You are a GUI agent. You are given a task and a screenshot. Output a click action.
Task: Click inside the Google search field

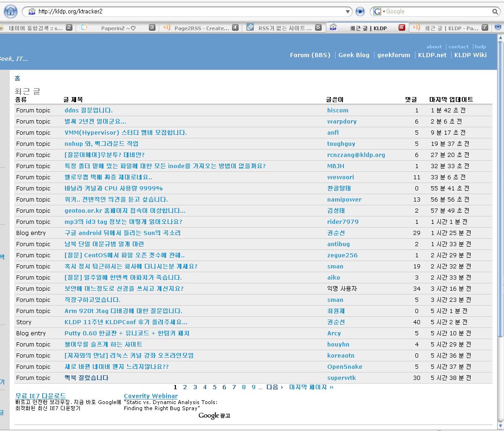(x=438, y=12)
